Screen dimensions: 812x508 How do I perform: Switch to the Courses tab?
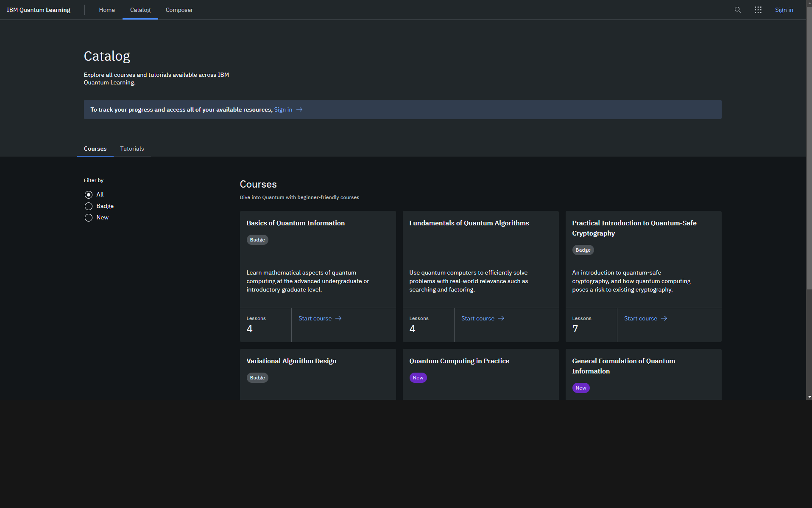click(x=95, y=149)
